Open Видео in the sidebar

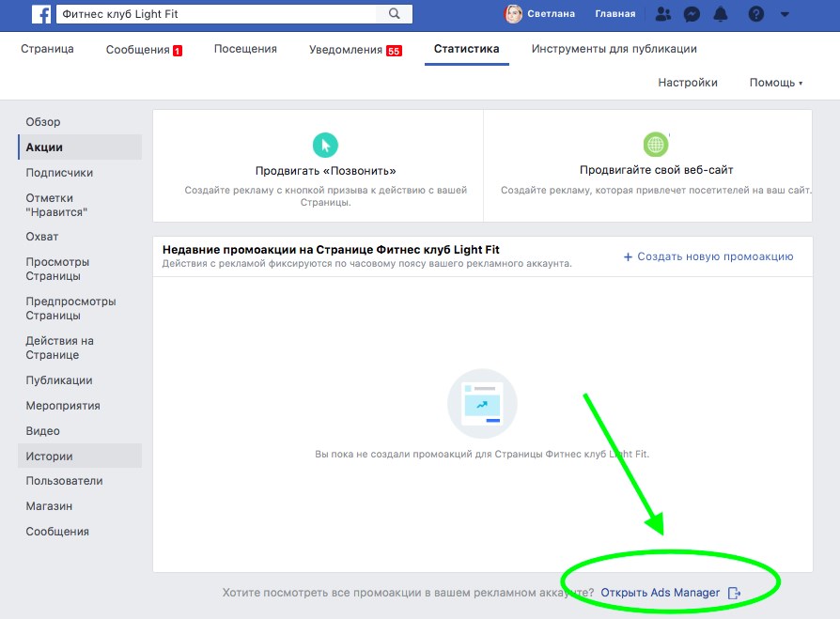coord(43,431)
